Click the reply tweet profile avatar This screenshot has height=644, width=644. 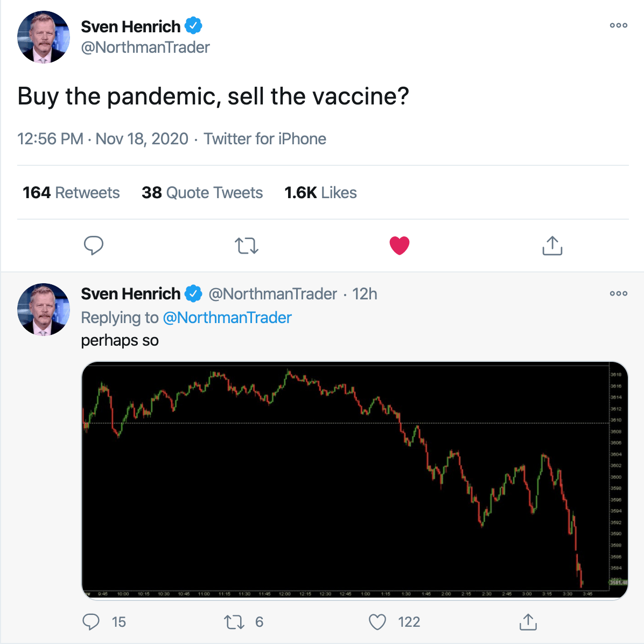coord(44,310)
